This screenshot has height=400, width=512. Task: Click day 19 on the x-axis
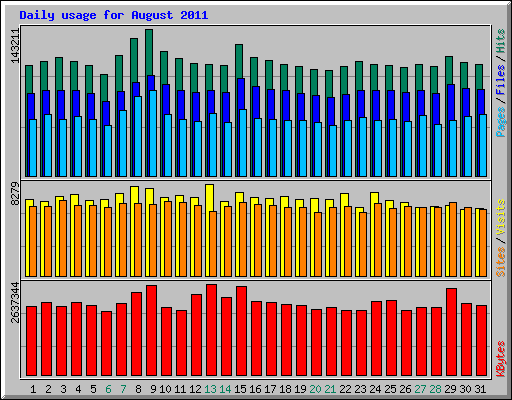pos(300,389)
